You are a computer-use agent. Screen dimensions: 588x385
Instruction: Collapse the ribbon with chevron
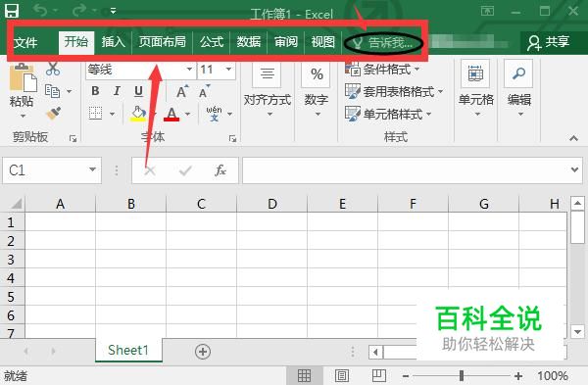573,138
